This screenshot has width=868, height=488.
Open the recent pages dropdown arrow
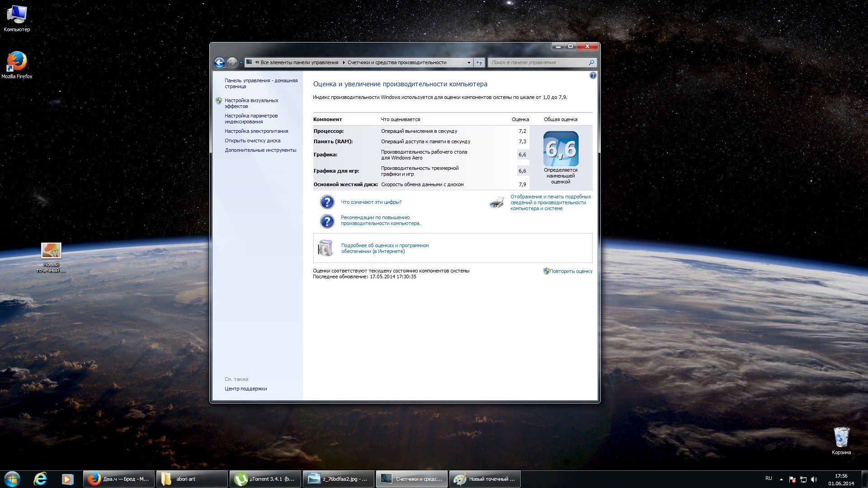241,62
